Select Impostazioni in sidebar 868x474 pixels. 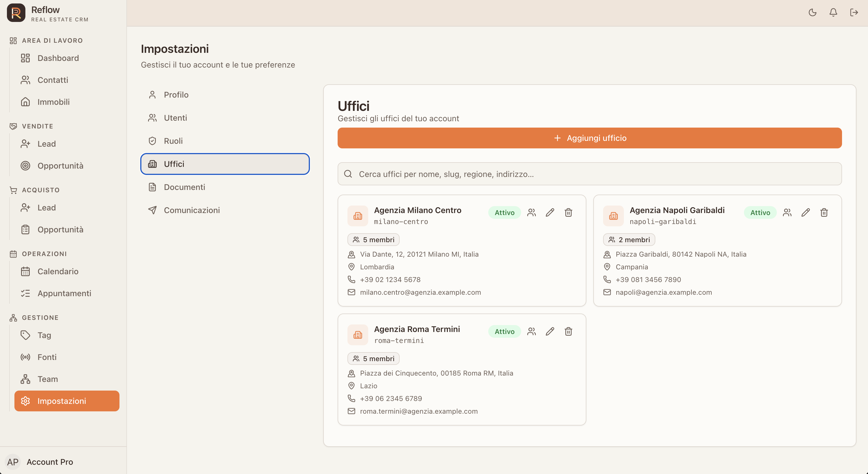click(67, 401)
